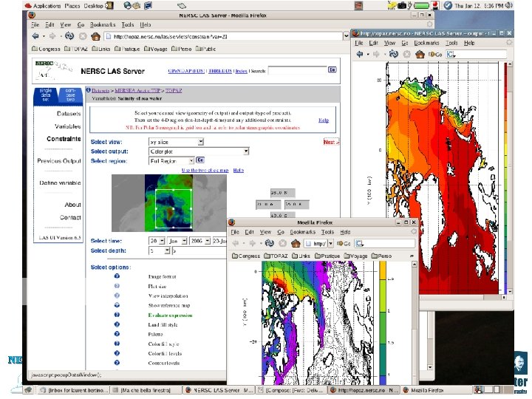Screen dimensions: 532x399
Task: Open the Evaluate expression option link
Action: pos(169,315)
